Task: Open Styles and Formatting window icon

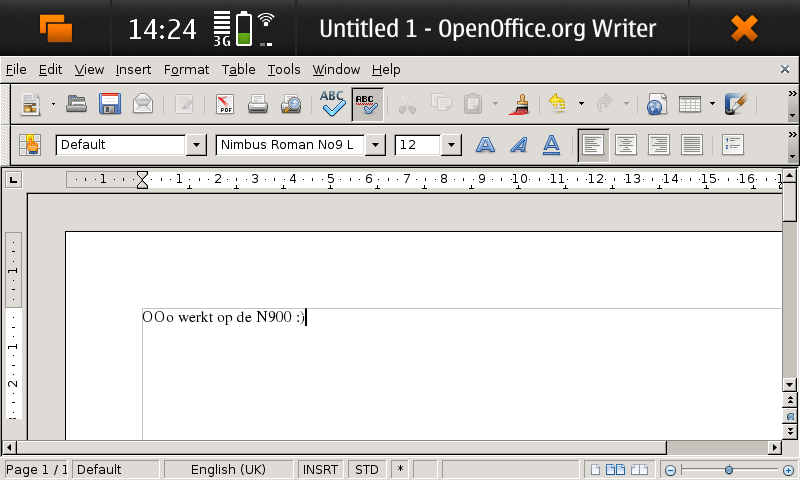Action: pyautogui.click(x=30, y=145)
